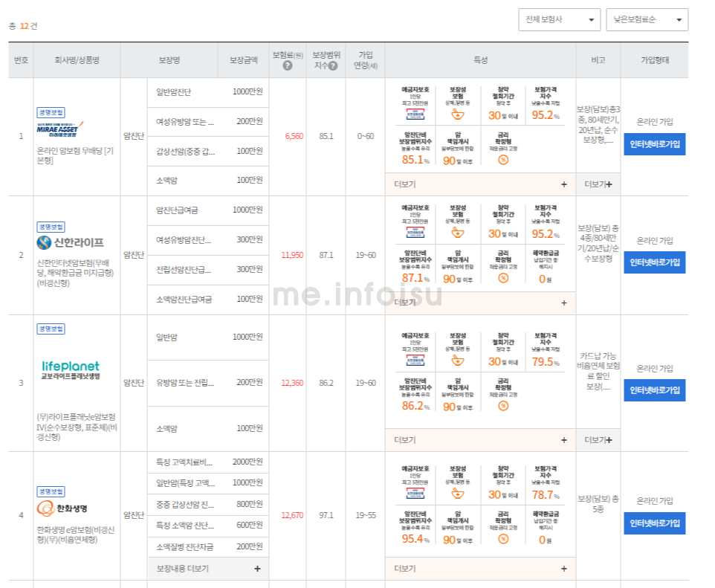Click 암진단급여금 coverage row

tap(208, 210)
